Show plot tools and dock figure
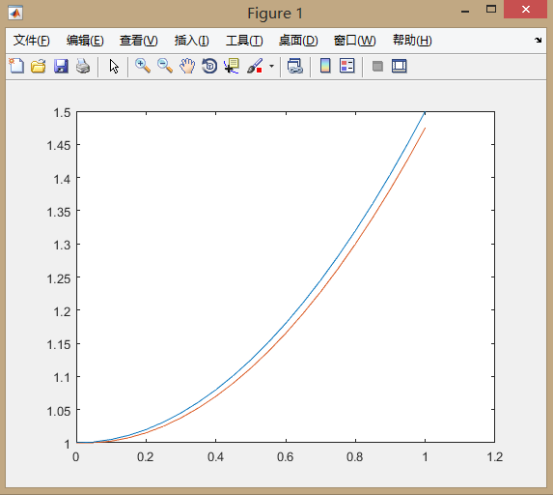This screenshot has width=554, height=495. (399, 66)
